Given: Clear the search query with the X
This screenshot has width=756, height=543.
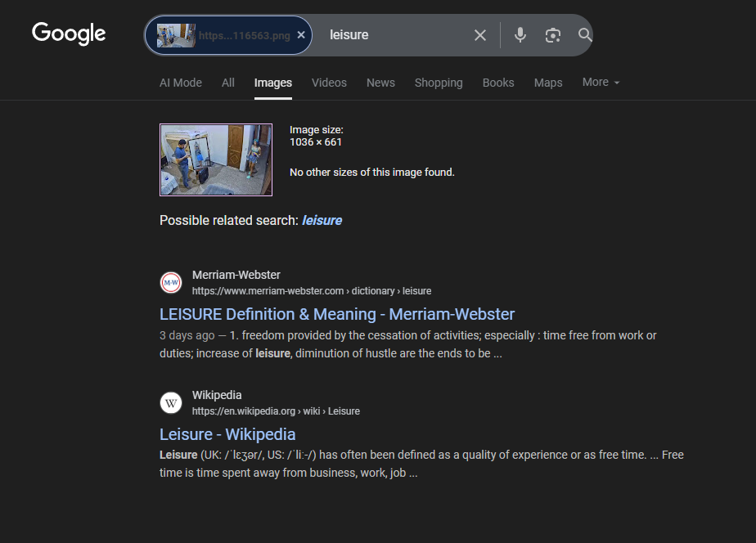Looking at the screenshot, I should pyautogui.click(x=479, y=35).
